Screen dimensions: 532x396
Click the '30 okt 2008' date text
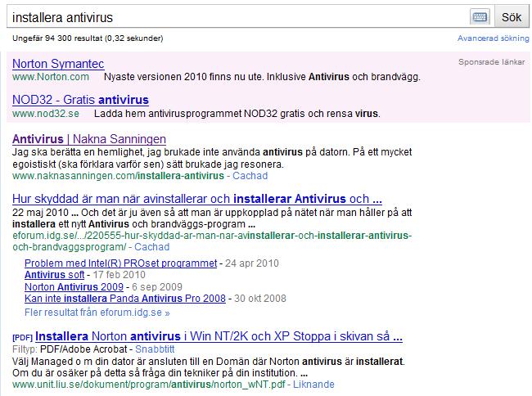coord(260,299)
